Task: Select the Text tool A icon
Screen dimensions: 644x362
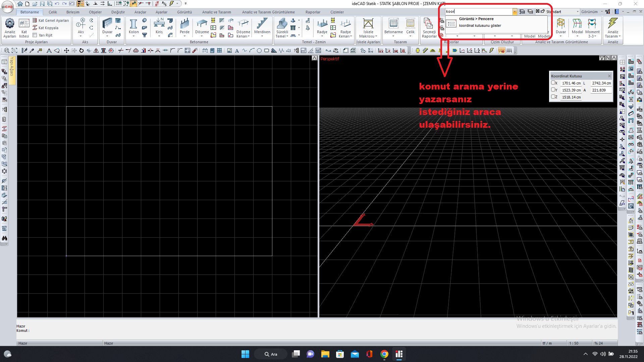Action: 237,51
